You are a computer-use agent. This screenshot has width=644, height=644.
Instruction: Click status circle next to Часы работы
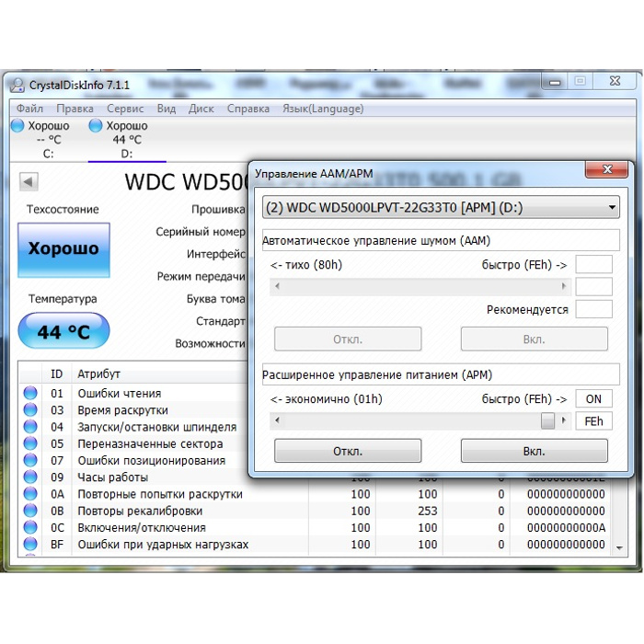pyautogui.click(x=30, y=477)
